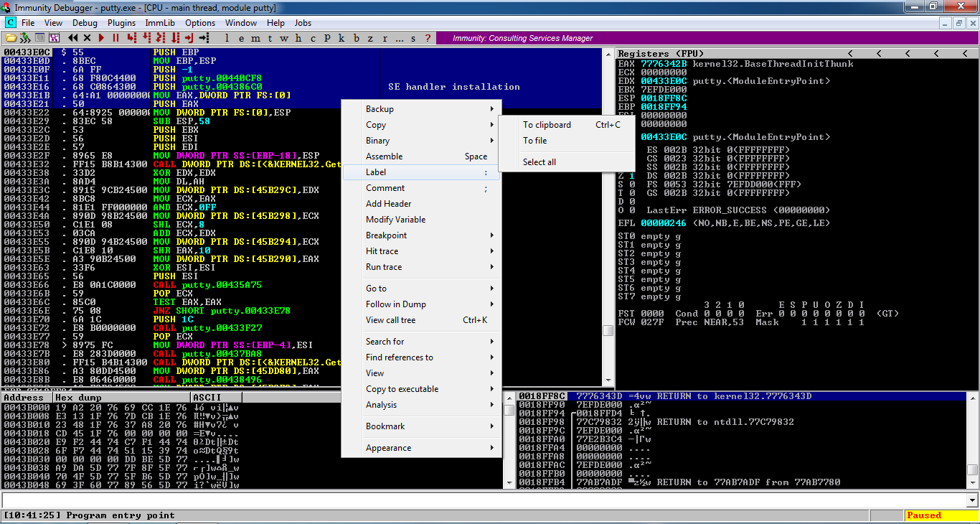
Task: Close the debugged program with X icon
Action: tap(87, 38)
